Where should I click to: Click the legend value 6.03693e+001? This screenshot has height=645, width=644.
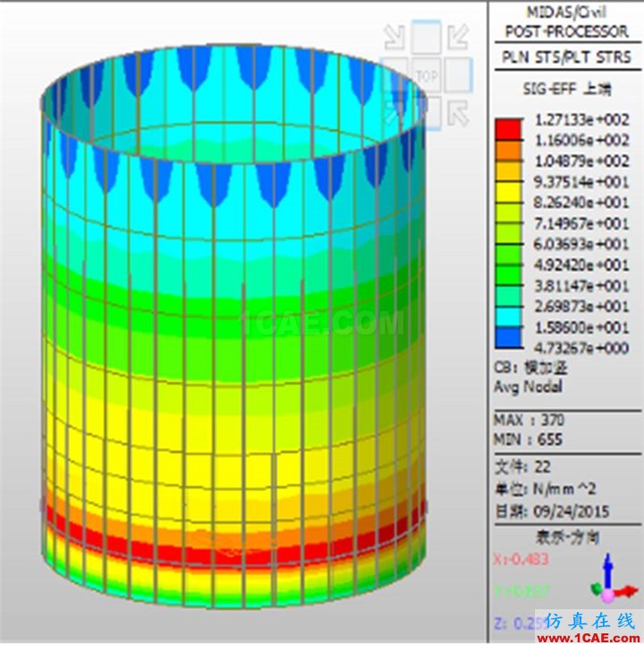pyautogui.click(x=581, y=244)
